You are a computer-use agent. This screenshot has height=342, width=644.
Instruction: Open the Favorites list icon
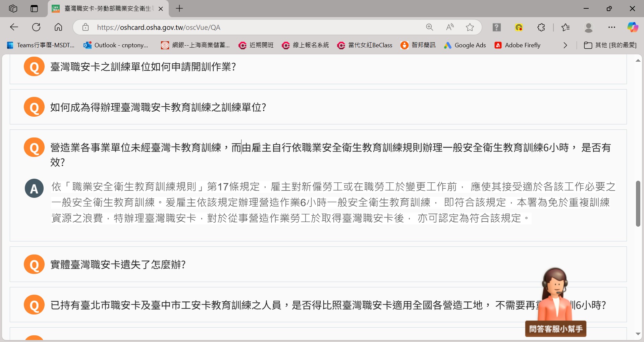coord(566,27)
